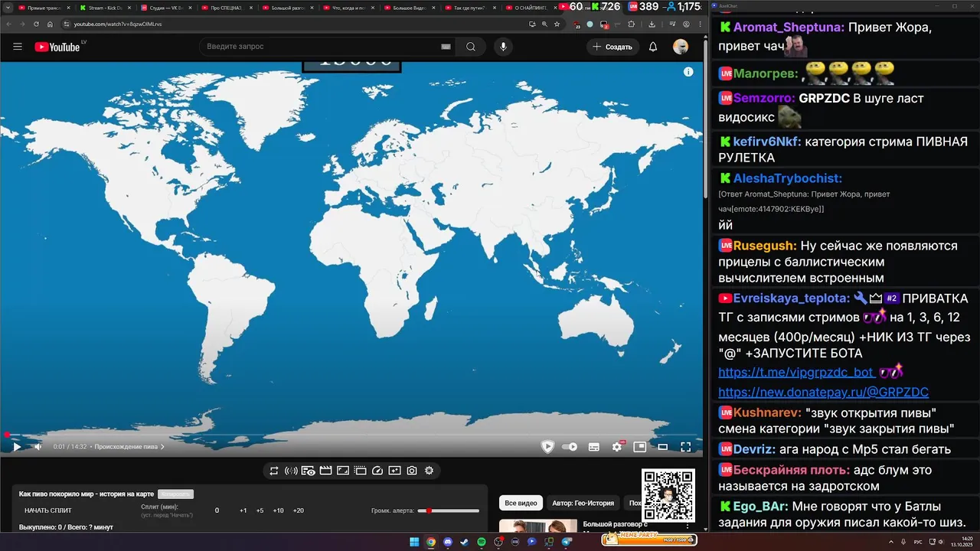Click the YouTube search magnifier button
Screen dimensions: 980x551
471,47
